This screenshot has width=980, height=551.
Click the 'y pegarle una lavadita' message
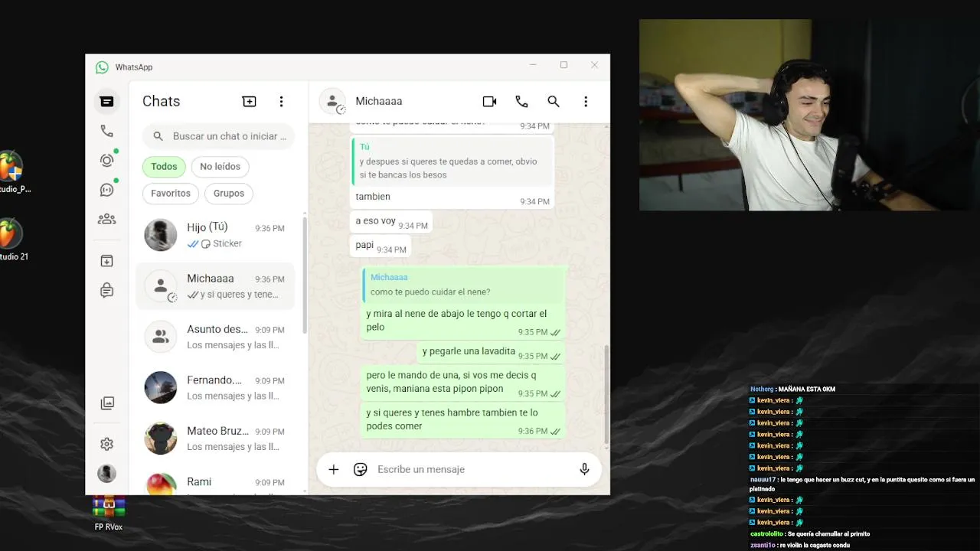pos(491,352)
